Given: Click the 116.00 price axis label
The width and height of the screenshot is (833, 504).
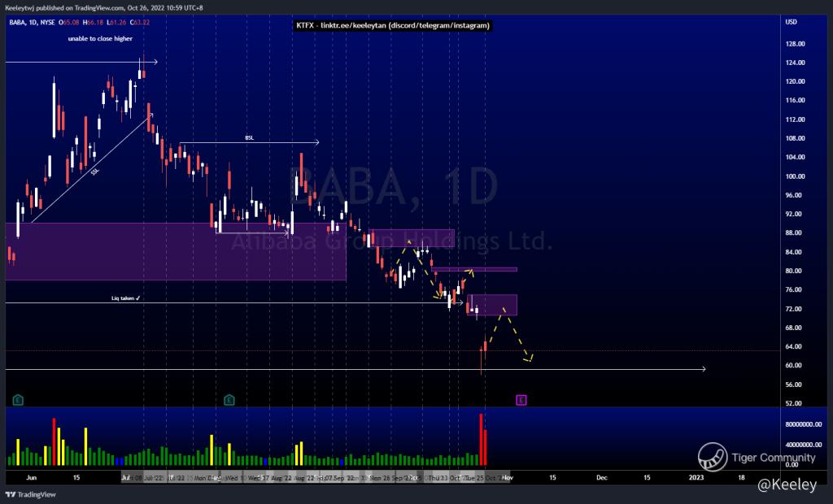Looking at the screenshot, I should (796, 100).
